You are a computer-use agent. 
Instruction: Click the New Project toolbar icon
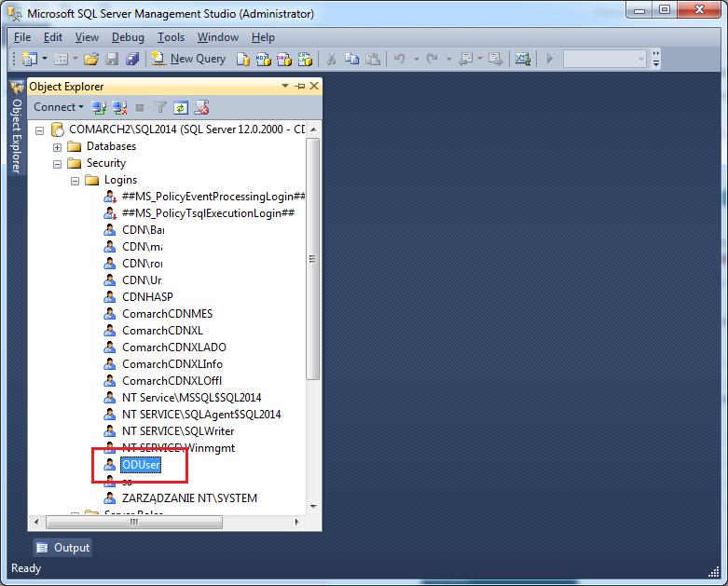pos(30,59)
